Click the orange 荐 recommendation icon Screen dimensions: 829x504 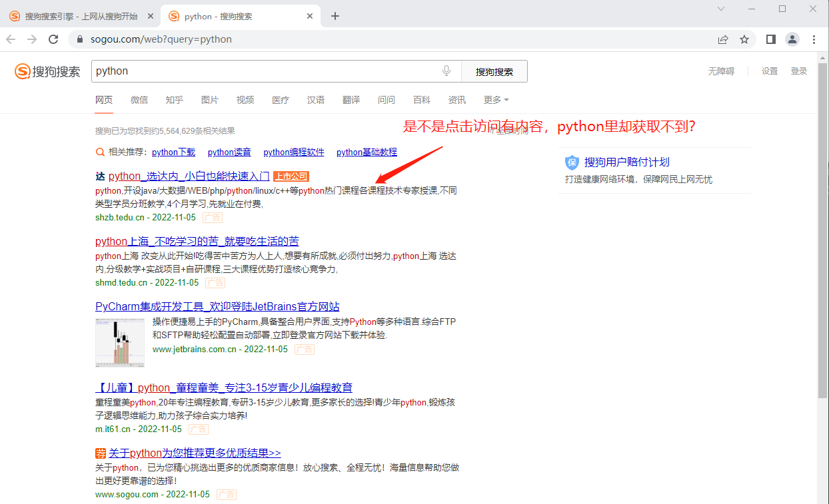pos(101,453)
